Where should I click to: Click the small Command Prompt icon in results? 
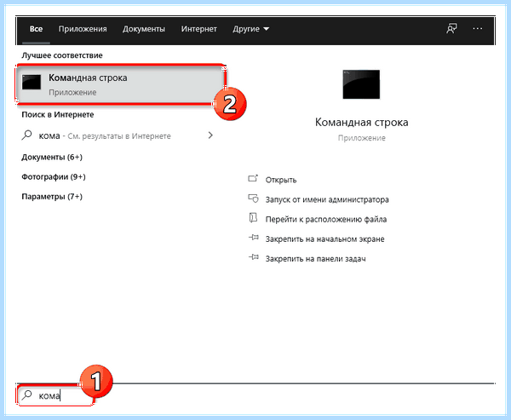click(x=32, y=82)
